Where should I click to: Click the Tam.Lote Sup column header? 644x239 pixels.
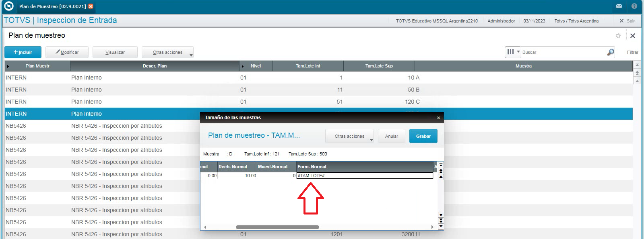pos(379,66)
